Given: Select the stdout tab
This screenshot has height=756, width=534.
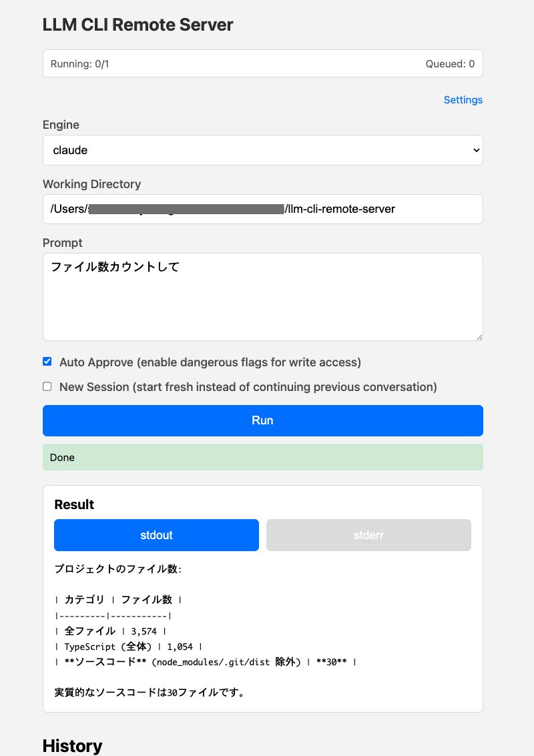Looking at the screenshot, I should coord(156,534).
